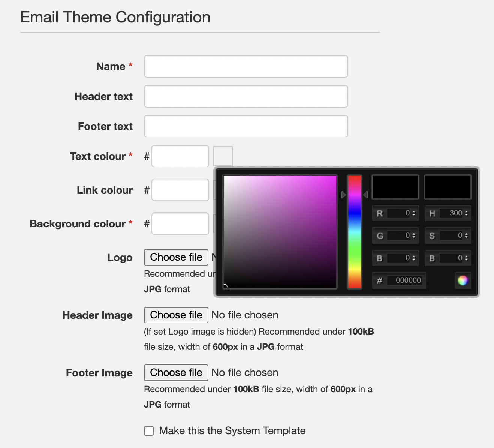Click the colour wheel icon in picker
Viewport: 494px width, 448px height.
click(x=463, y=281)
